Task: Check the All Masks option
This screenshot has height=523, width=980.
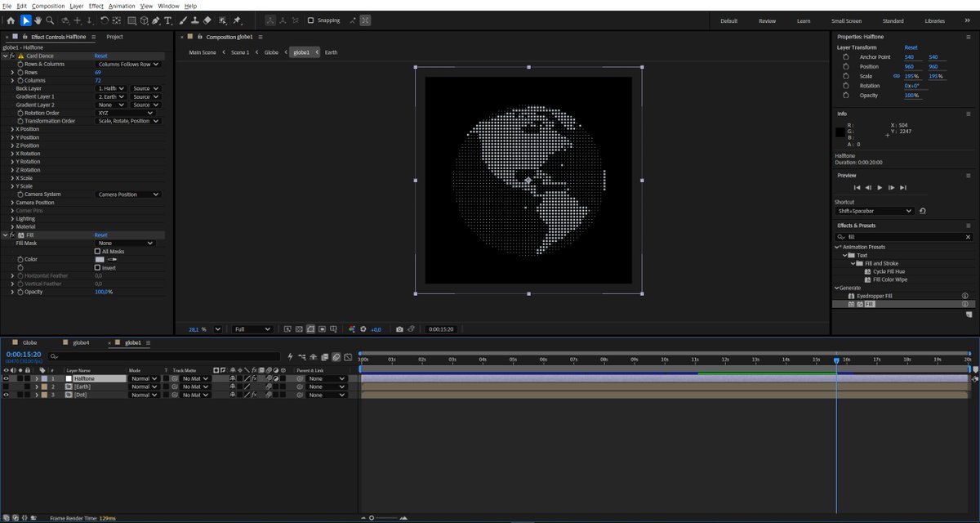Action: (97, 251)
